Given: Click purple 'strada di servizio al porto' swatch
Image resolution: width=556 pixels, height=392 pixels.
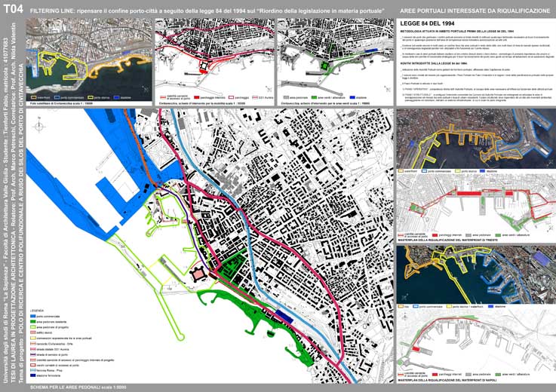Looking at the screenshot, I should click(33, 354).
